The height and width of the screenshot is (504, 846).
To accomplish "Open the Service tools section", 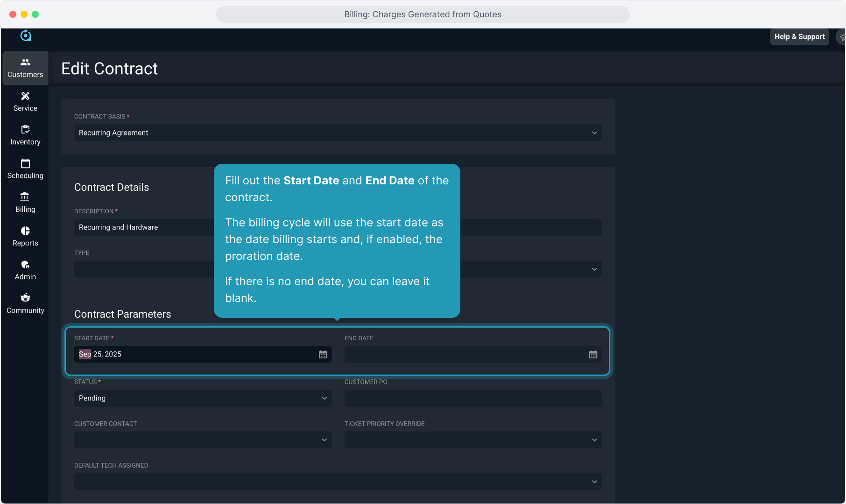I will click(x=25, y=102).
